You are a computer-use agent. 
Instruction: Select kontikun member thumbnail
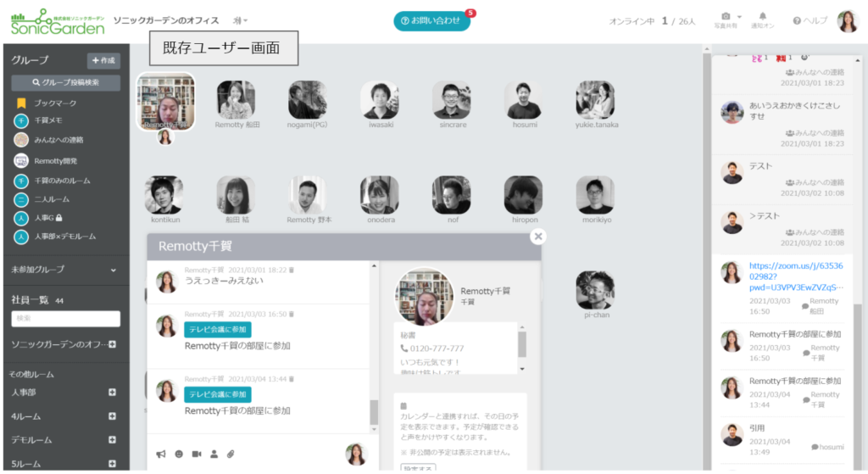164,195
